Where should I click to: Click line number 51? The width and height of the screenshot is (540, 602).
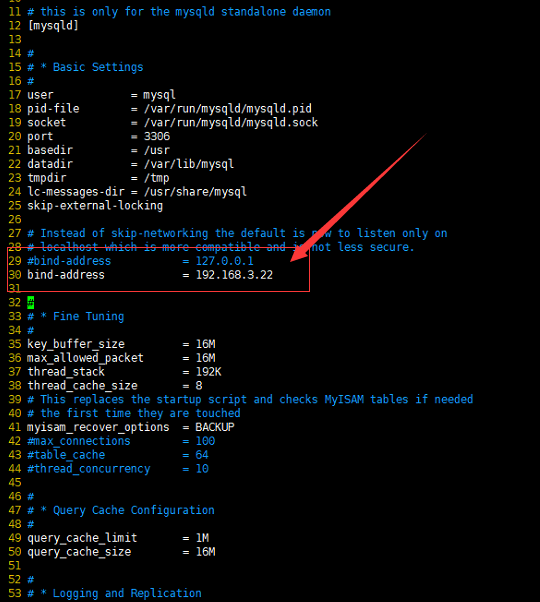tap(15, 566)
